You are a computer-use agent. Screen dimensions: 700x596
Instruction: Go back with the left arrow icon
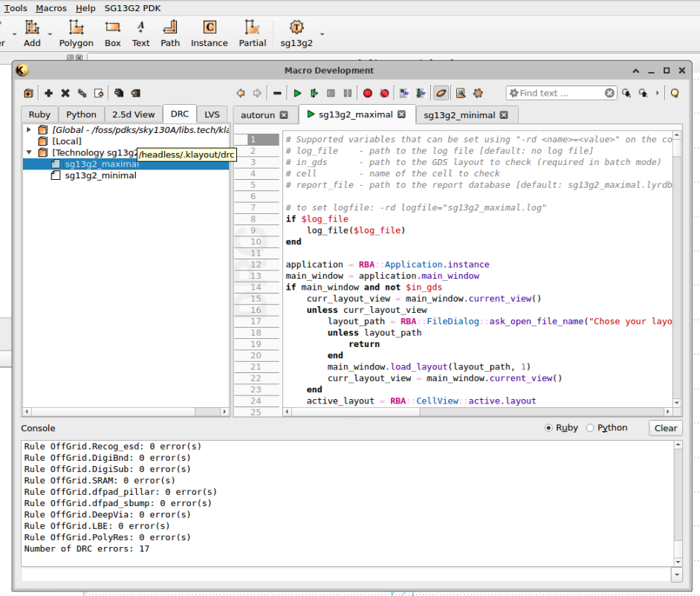[241, 93]
